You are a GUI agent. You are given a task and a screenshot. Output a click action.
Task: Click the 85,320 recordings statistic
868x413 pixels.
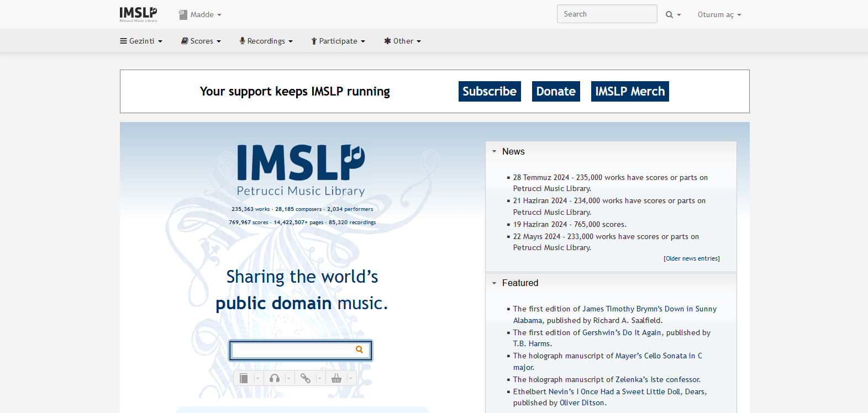(x=352, y=223)
